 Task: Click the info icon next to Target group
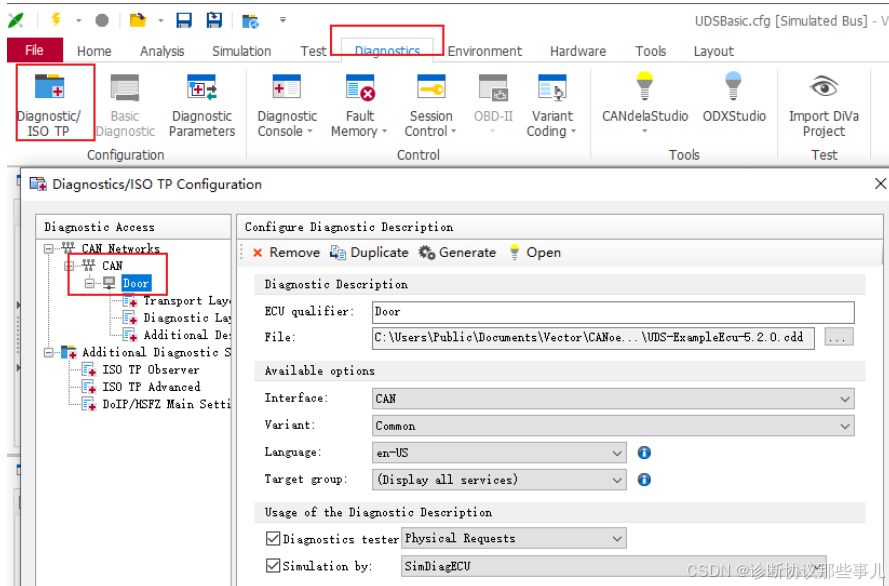[644, 480]
